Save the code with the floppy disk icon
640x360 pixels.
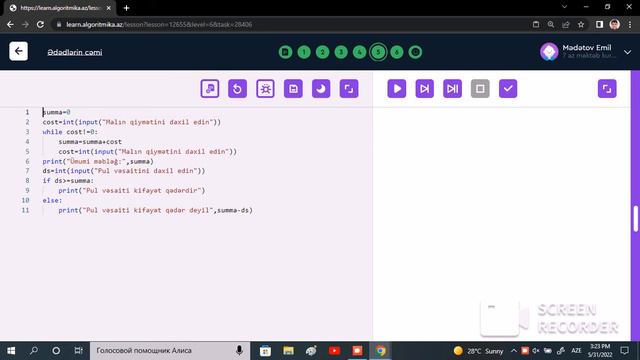tap(293, 89)
